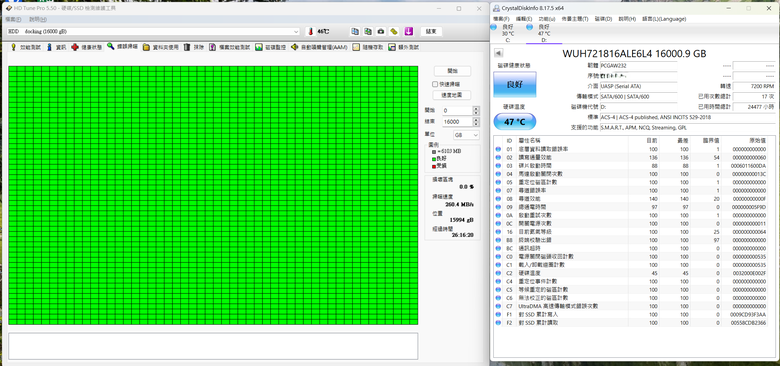Viewport: 780px width, 366px height.
Task: Open the 磁碟監控 disk monitor tab
Action: [x=271, y=47]
